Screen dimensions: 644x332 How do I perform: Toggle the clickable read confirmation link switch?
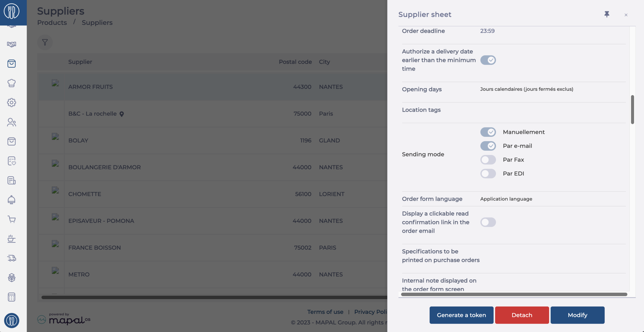[x=488, y=222]
